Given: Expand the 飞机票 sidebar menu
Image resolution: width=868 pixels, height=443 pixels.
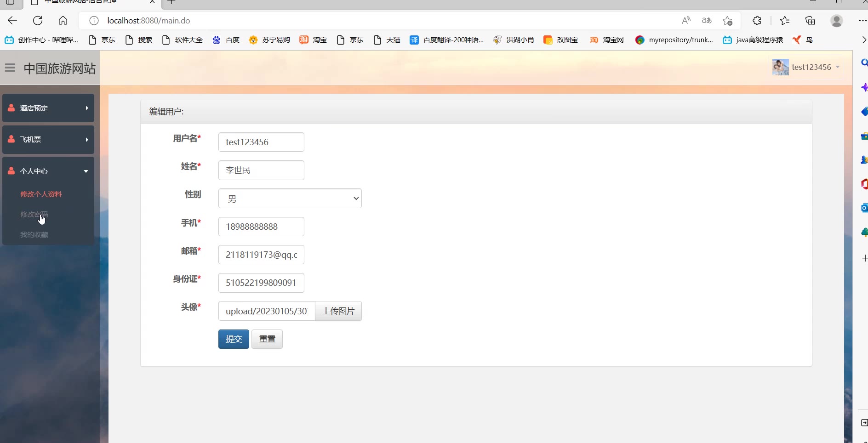Looking at the screenshot, I should point(48,139).
